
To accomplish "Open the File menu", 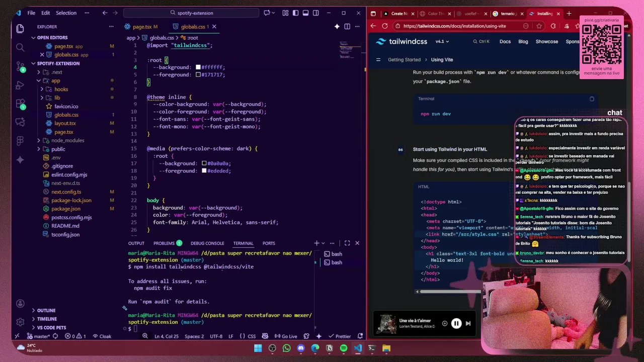I will pos(31,13).
